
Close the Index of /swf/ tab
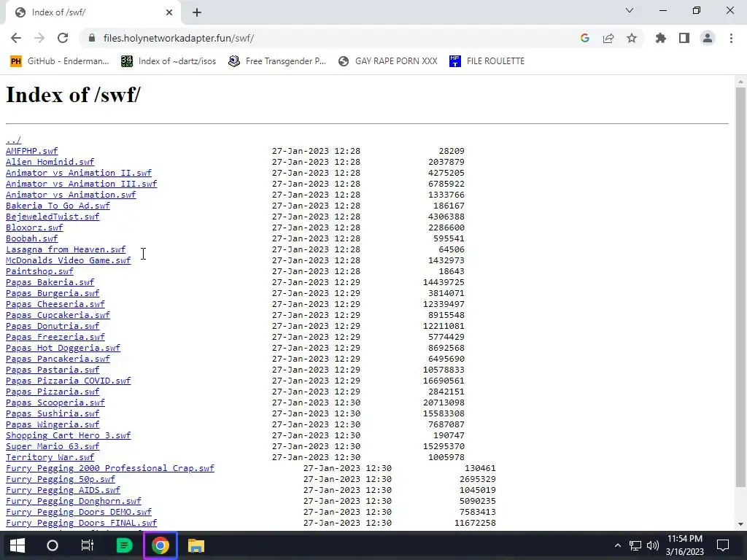pyautogui.click(x=169, y=12)
